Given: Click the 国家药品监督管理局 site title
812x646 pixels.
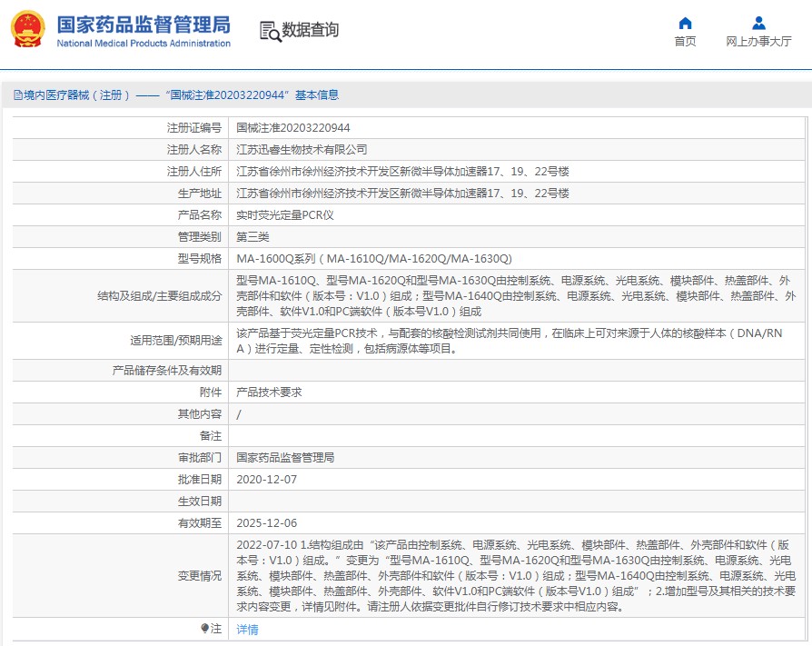Looking at the screenshot, I should [144, 25].
